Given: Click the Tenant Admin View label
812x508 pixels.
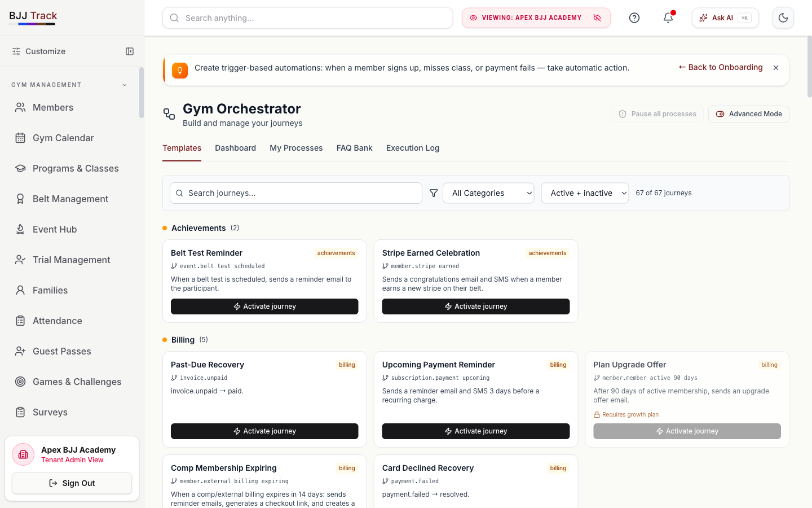Looking at the screenshot, I should tap(72, 460).
